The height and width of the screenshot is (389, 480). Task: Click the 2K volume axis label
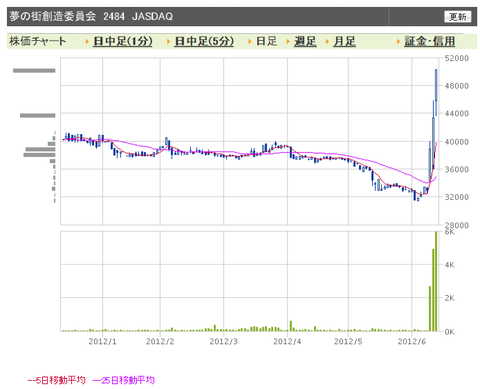pos(449,298)
